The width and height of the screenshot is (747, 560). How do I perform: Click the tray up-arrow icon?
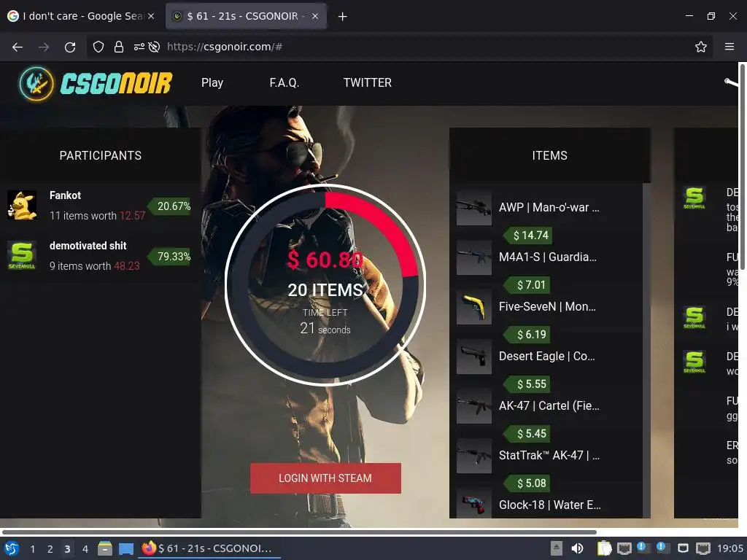(556, 548)
